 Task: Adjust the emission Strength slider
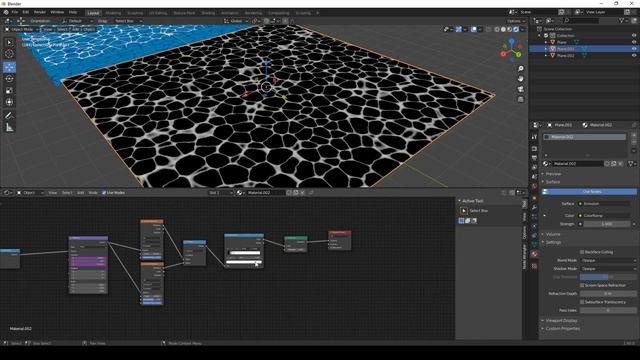point(607,224)
